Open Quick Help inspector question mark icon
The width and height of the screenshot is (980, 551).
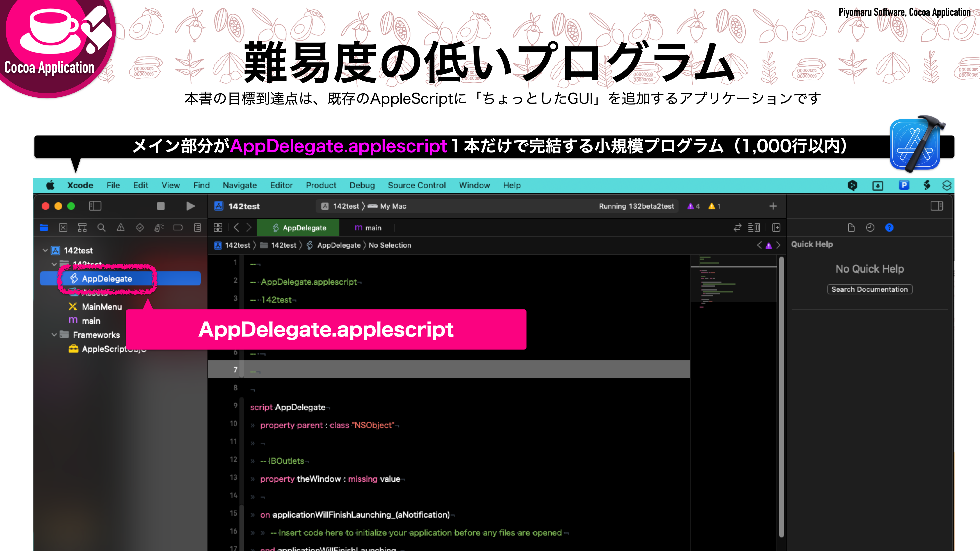tap(889, 227)
